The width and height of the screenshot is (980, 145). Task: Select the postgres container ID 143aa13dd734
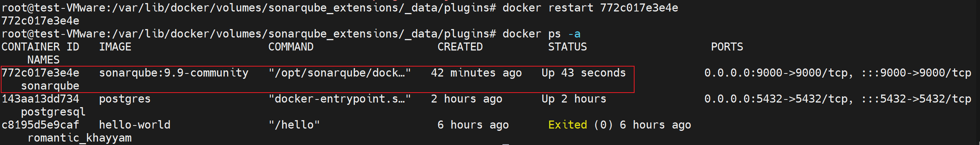pos(41,99)
